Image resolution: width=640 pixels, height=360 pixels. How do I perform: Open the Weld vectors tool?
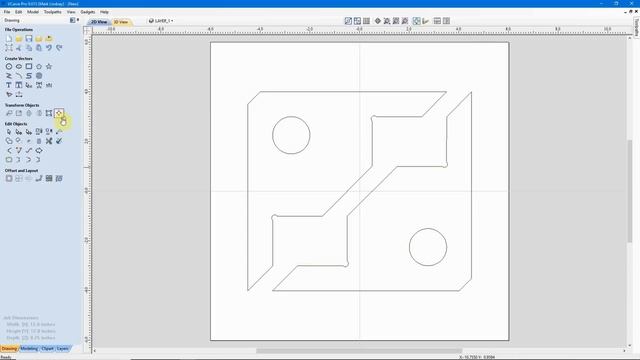coord(9,141)
